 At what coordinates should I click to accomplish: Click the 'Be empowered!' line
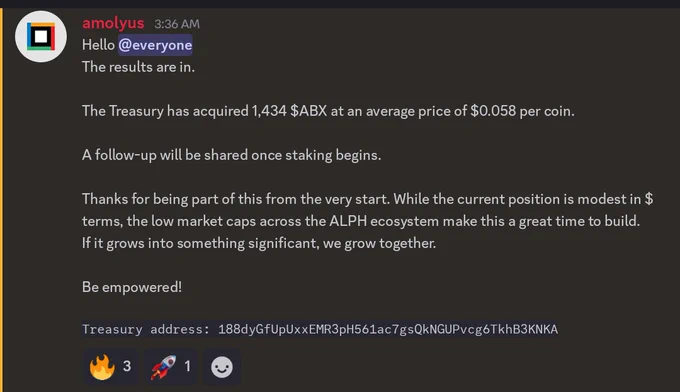coord(132,287)
